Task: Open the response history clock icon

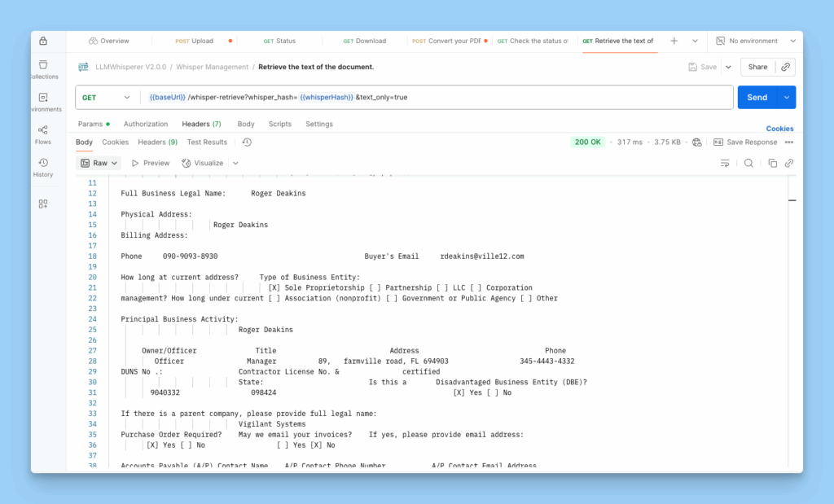Action: 247,142
